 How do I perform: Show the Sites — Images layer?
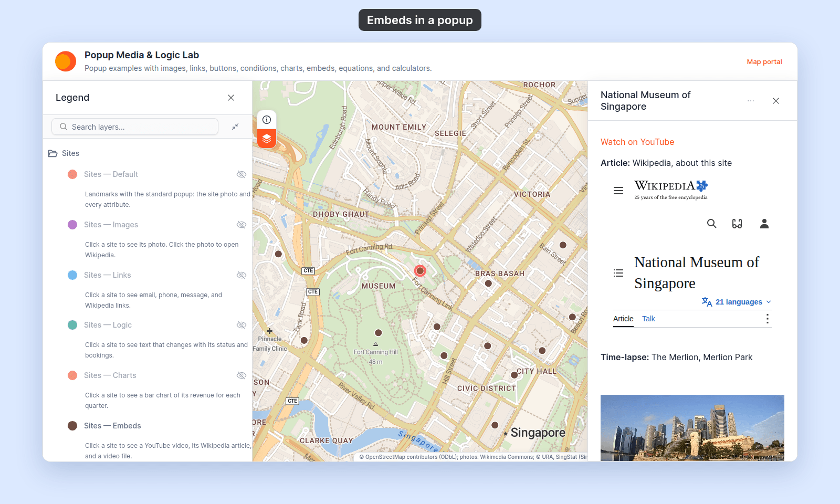(241, 225)
